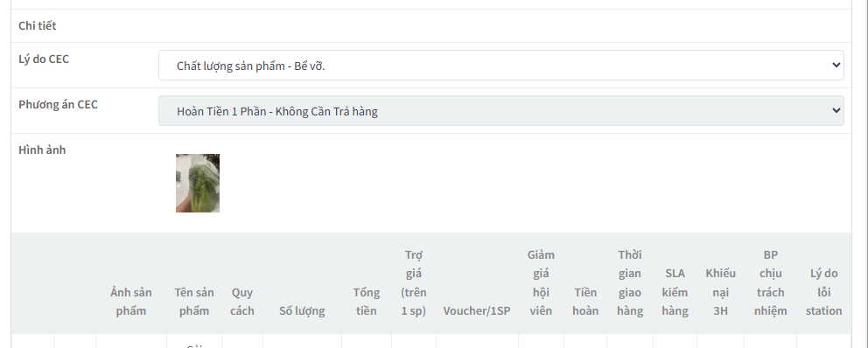
Task: Click the Tên sản phẩm column header
Action: click(x=194, y=302)
